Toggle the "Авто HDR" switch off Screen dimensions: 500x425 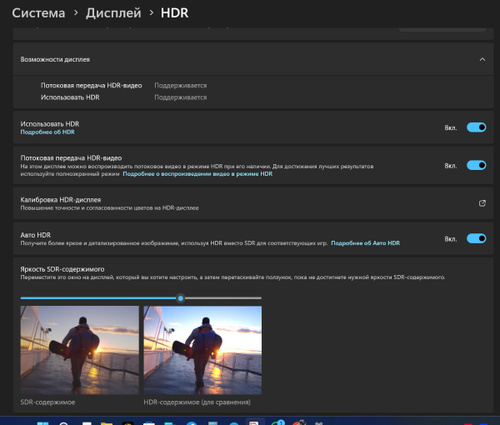coord(476,239)
